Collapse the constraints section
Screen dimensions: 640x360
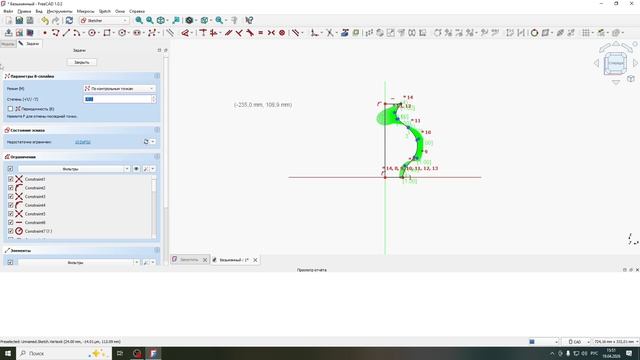tap(157, 157)
